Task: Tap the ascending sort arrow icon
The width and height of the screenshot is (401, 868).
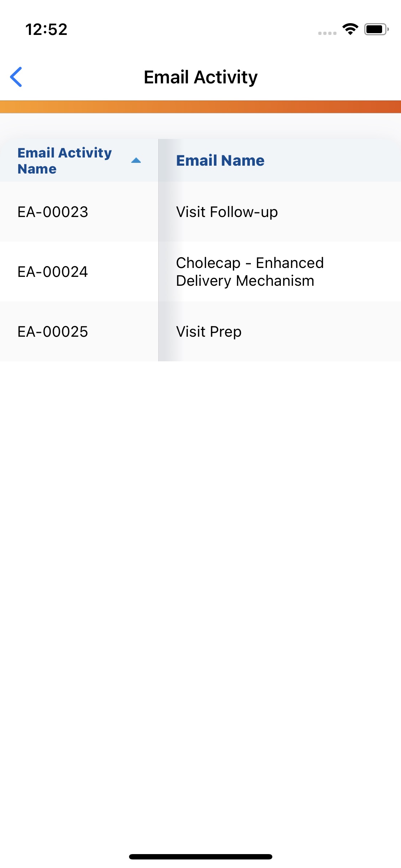Action: point(136,161)
